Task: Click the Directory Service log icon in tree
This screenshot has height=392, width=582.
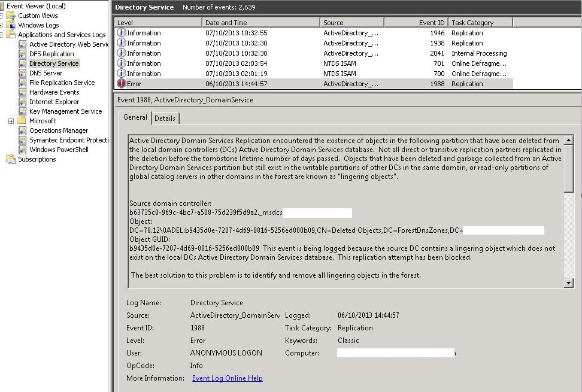Action: (x=22, y=63)
